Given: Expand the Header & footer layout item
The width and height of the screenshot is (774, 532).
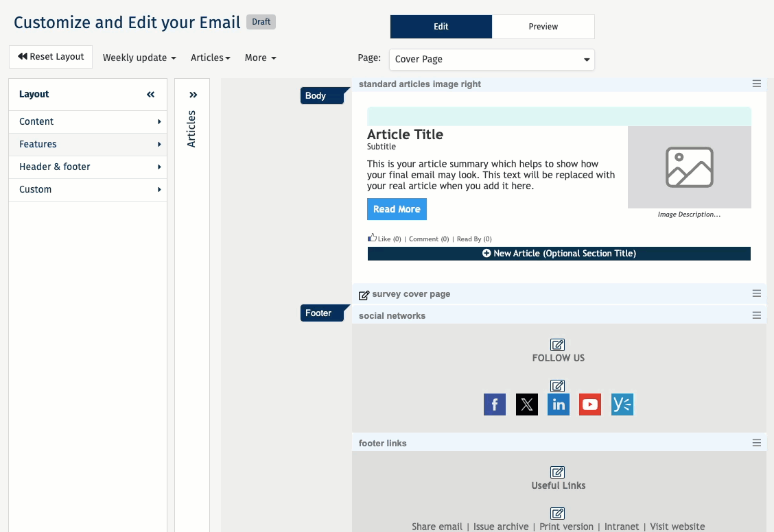Looking at the screenshot, I should pos(88,167).
